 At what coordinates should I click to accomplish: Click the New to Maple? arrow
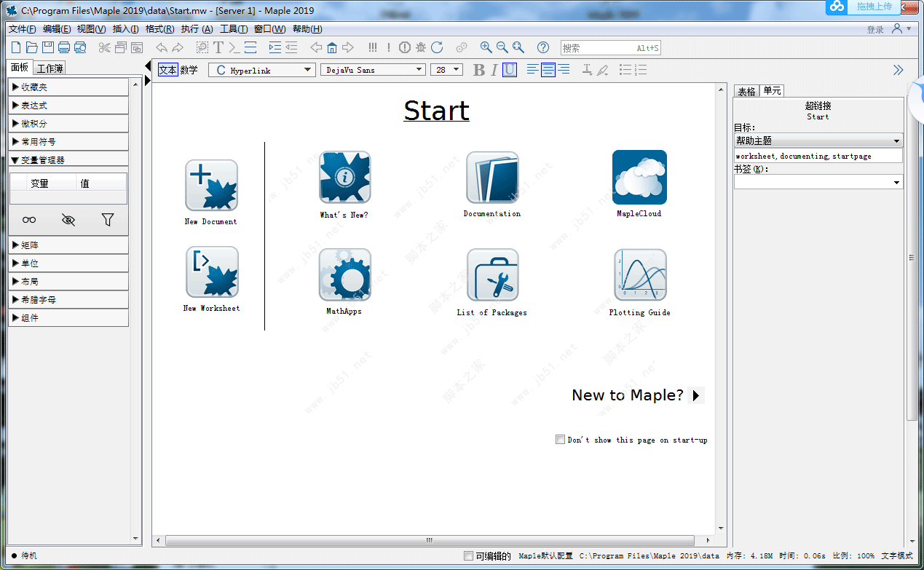pyautogui.click(x=696, y=396)
